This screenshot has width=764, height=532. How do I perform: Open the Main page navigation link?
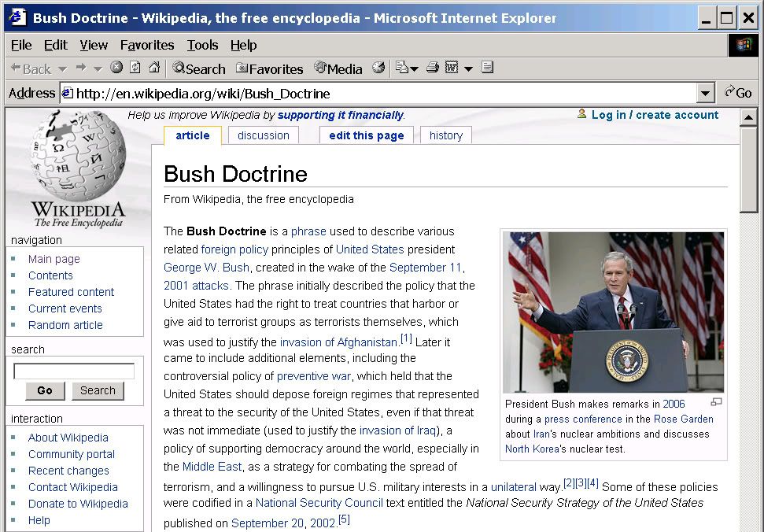[54, 259]
